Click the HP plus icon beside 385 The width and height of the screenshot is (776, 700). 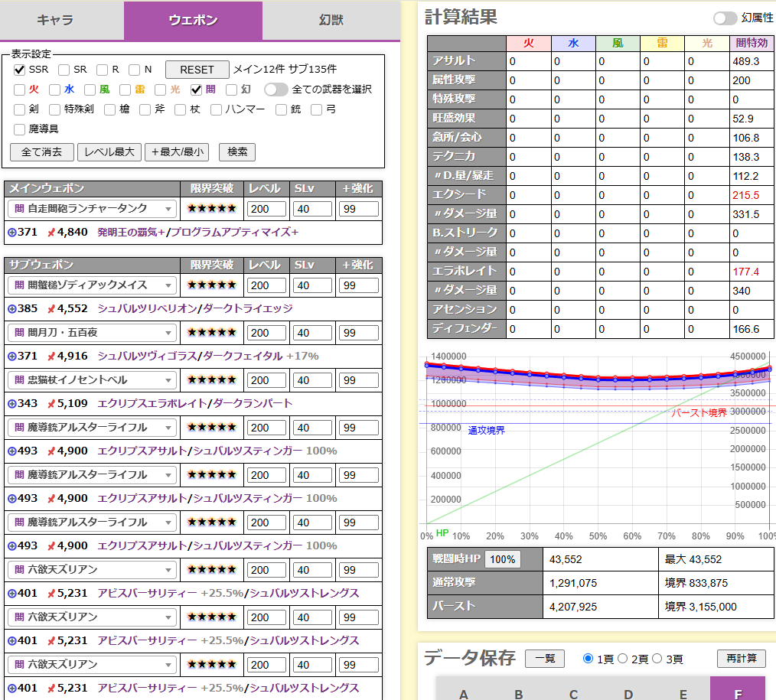(11, 309)
